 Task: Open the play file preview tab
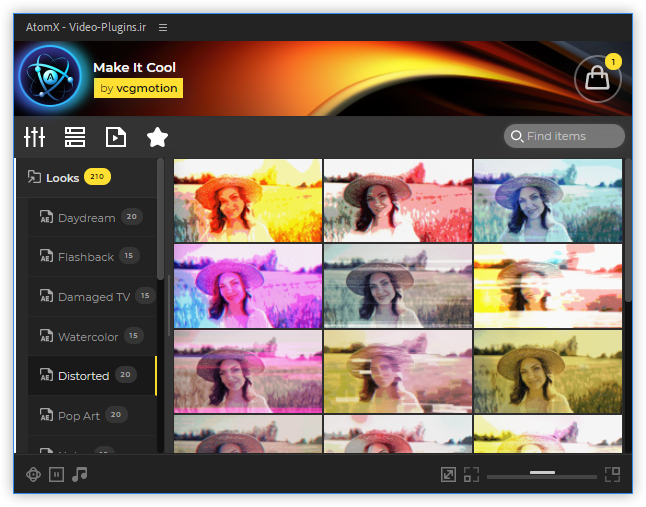point(116,137)
